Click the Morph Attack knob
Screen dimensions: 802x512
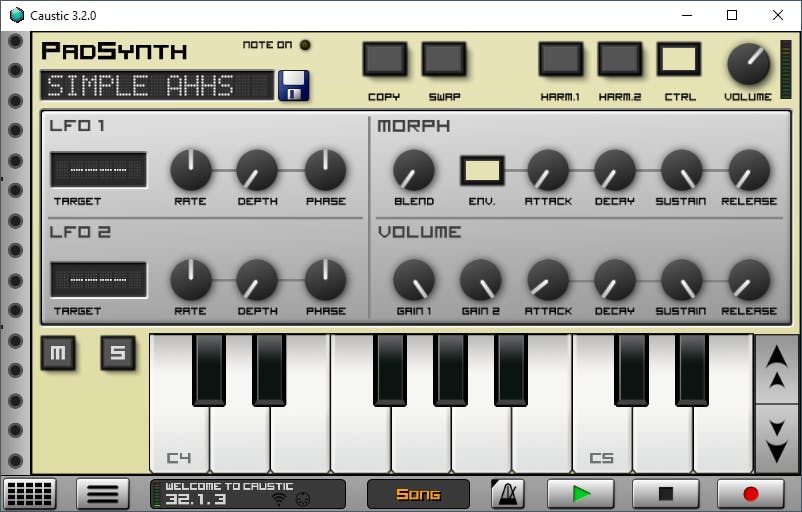(x=548, y=170)
